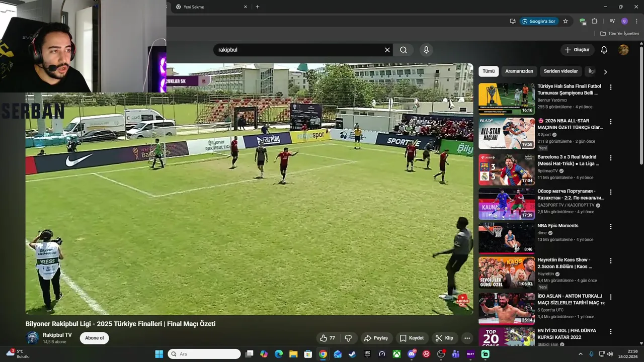The height and width of the screenshot is (362, 644).
Task: Select the Tümü filter chip
Action: (489, 71)
